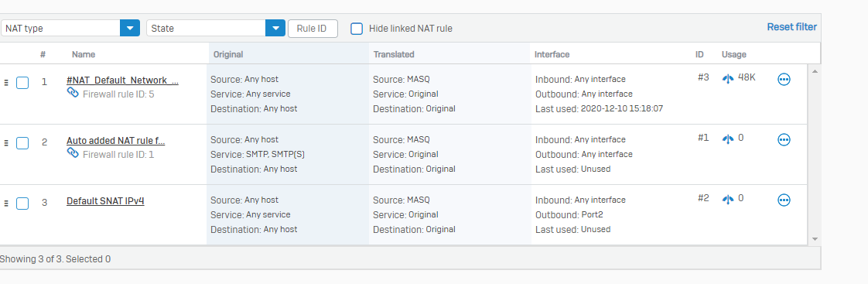Screen dimensions: 868x284
Task: Click the Name column header
Action: (84, 54)
